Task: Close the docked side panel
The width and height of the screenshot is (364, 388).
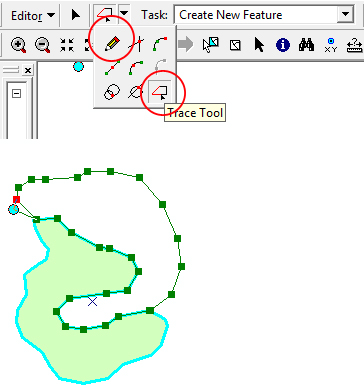Action: [28, 70]
